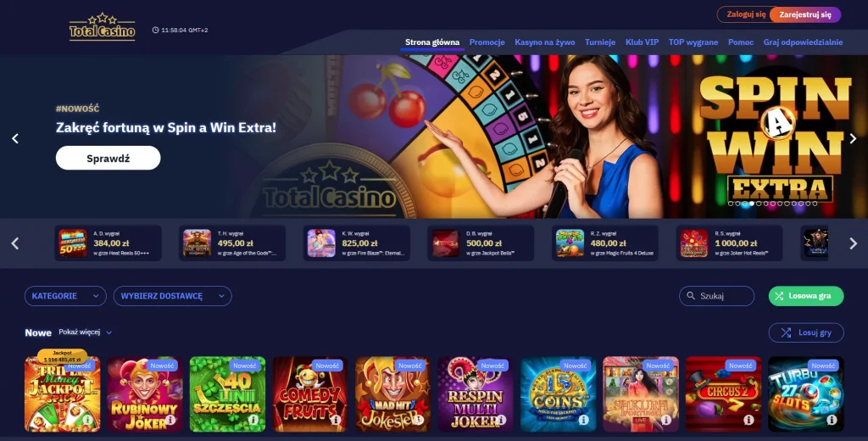Go to Kasyno na żywo section

pos(545,42)
